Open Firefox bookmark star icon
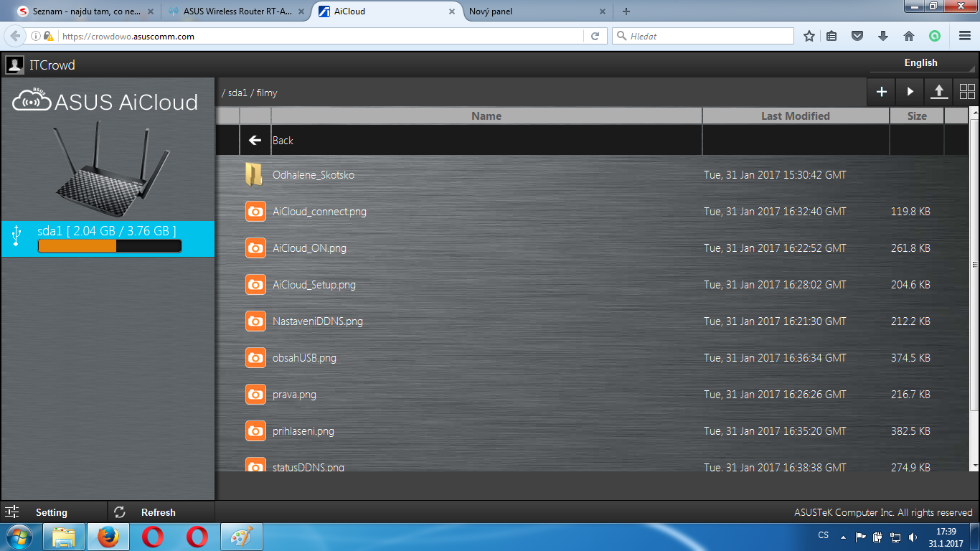This screenshot has width=980, height=551. (809, 36)
